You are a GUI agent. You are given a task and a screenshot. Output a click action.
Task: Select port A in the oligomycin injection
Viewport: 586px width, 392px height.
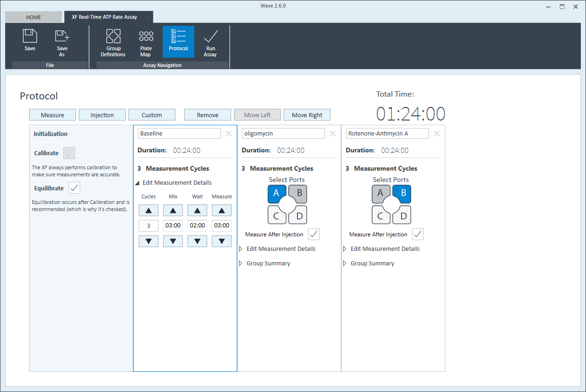277,193
